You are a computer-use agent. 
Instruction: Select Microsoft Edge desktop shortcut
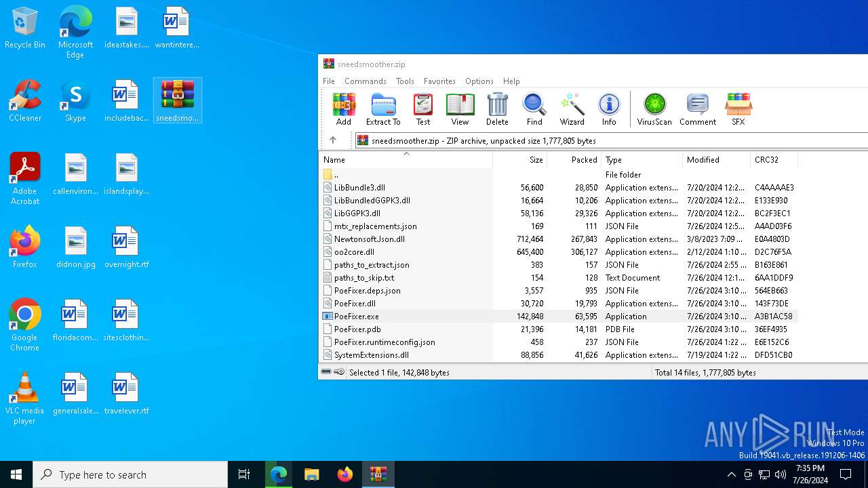pyautogui.click(x=75, y=32)
